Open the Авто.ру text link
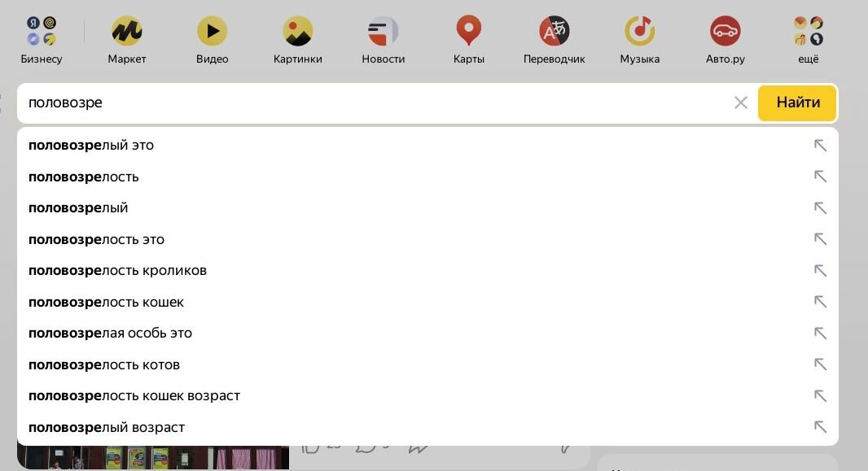The width and height of the screenshot is (868, 471). 726,59
